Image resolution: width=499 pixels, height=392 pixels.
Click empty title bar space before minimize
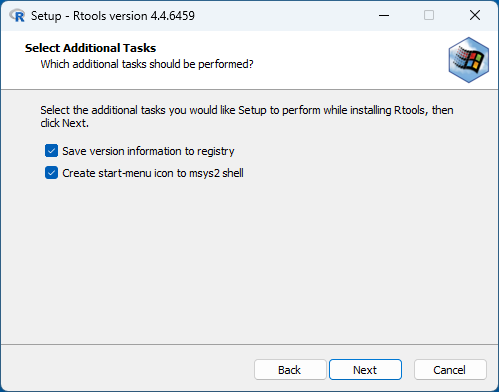[283, 15]
